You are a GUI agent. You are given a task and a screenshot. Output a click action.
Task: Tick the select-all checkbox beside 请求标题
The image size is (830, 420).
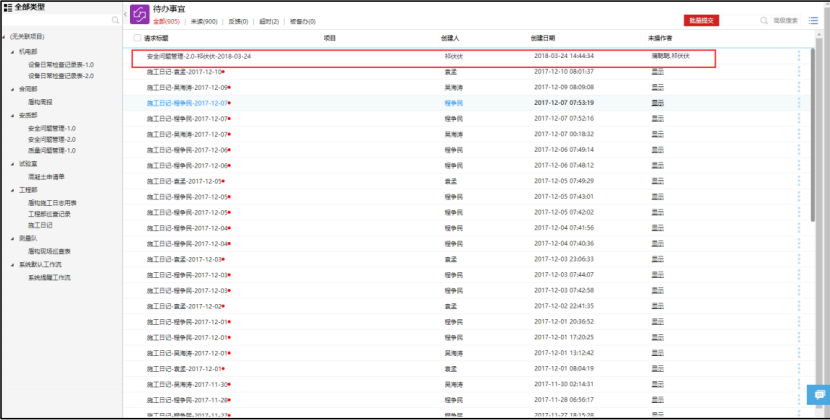(x=137, y=38)
